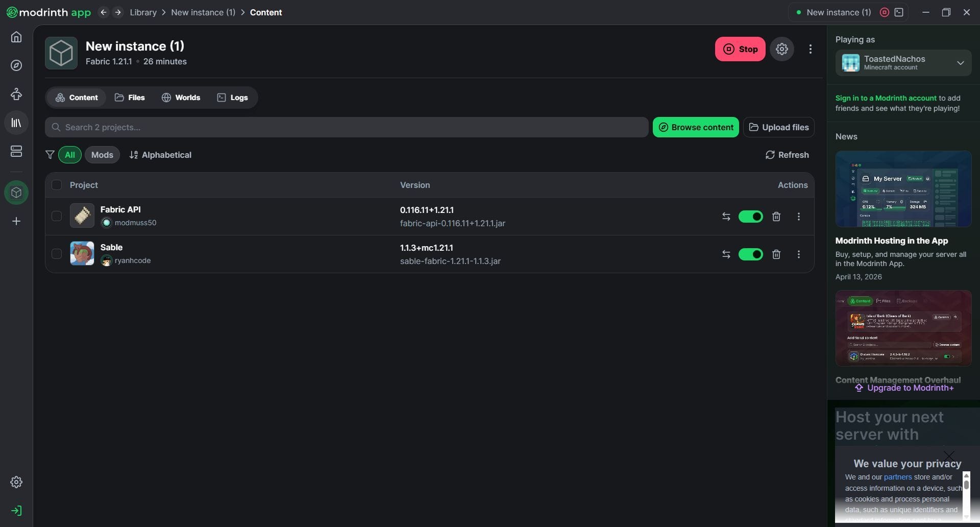Stop the running instance
This screenshot has width=980, height=527.
pyautogui.click(x=740, y=49)
